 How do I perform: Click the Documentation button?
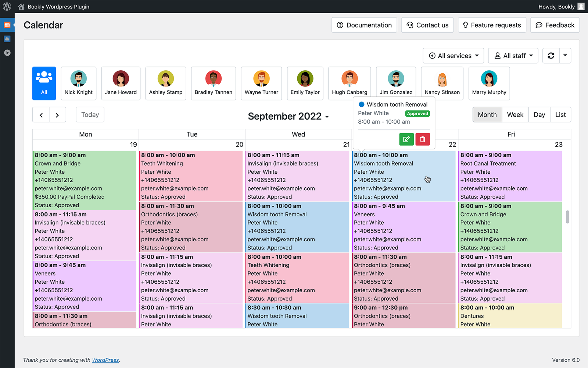(364, 25)
